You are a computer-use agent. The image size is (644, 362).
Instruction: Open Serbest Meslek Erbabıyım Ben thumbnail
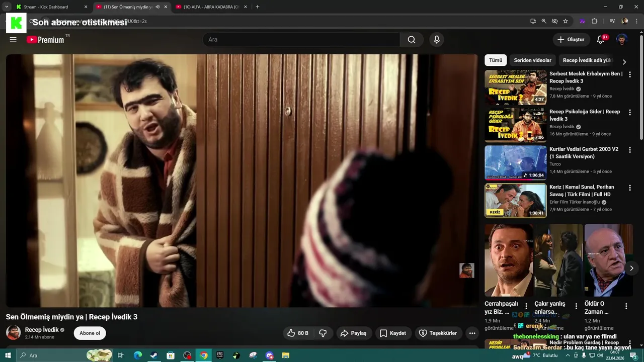[515, 87]
